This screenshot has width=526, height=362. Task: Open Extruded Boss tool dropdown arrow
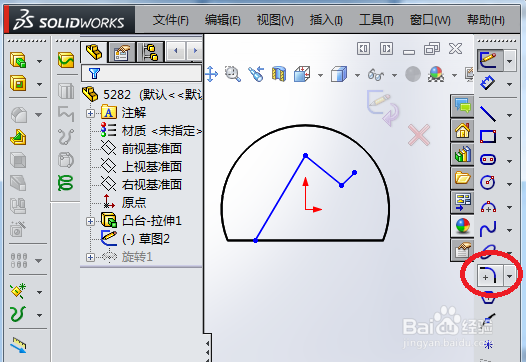[x=39, y=61]
